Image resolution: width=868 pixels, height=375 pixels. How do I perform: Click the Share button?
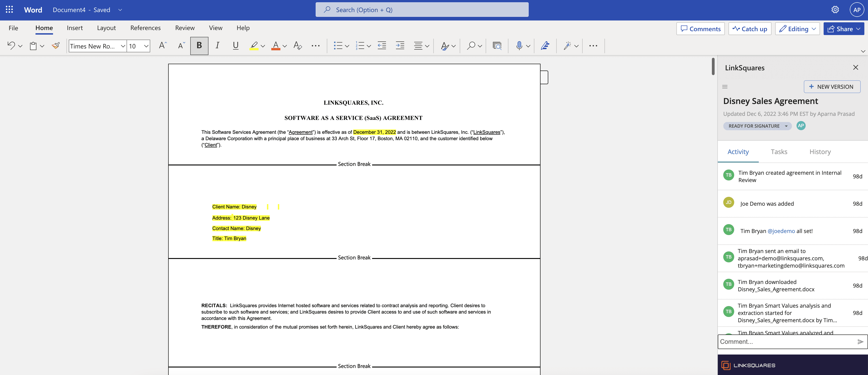844,29
